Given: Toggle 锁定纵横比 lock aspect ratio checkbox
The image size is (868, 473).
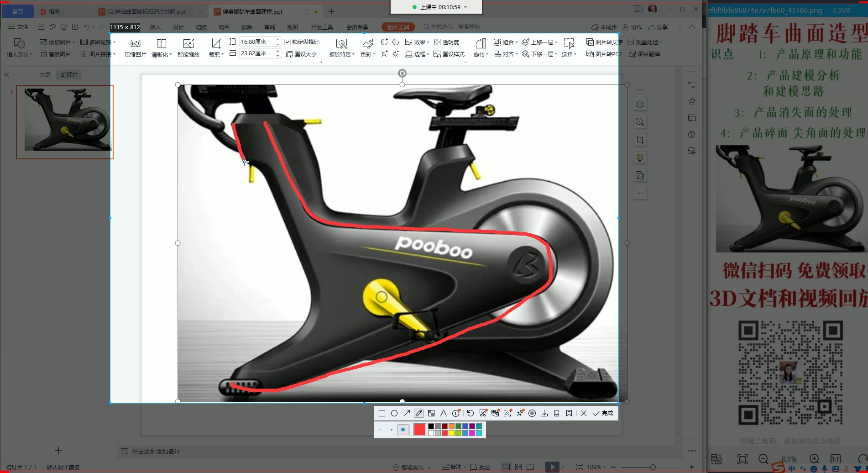Looking at the screenshot, I should 288,42.
